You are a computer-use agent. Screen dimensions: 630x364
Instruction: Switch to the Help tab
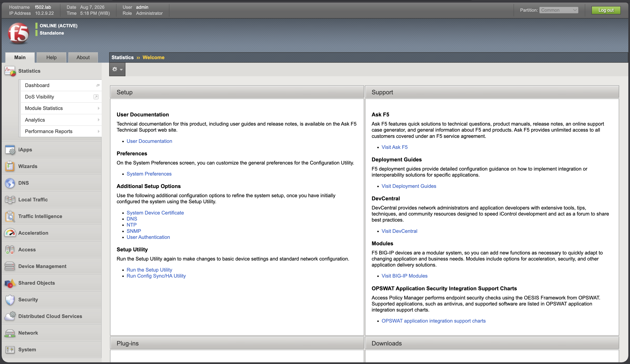tap(51, 57)
